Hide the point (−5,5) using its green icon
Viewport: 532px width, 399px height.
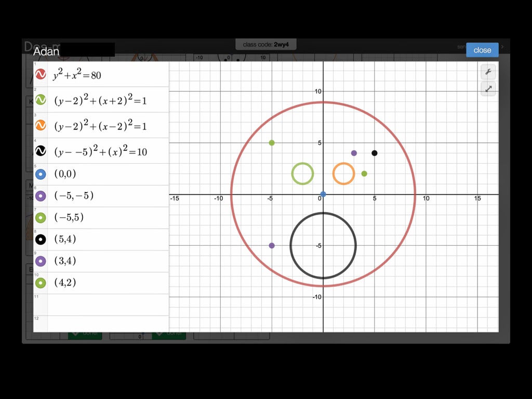pyautogui.click(x=41, y=218)
